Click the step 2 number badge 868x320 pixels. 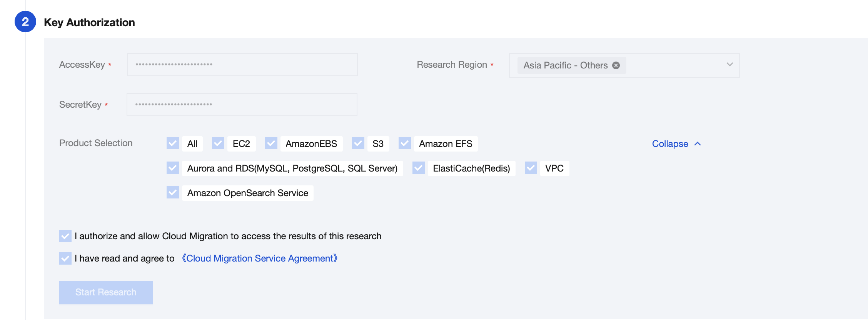tap(25, 22)
